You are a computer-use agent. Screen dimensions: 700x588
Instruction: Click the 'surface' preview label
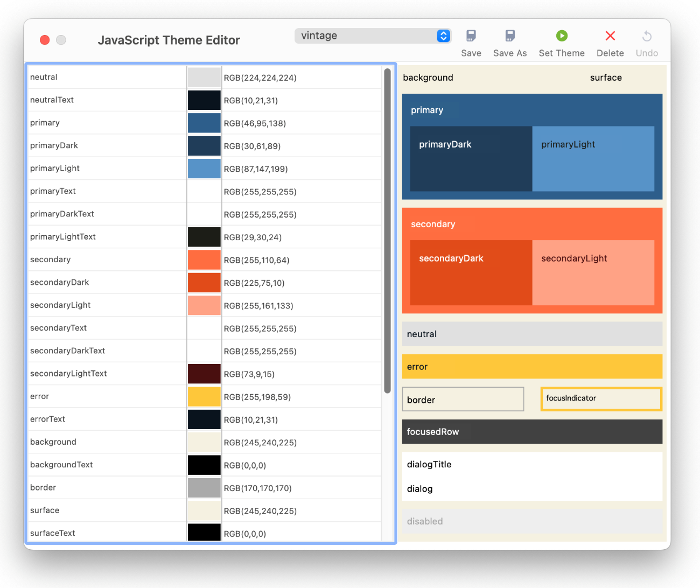click(606, 78)
